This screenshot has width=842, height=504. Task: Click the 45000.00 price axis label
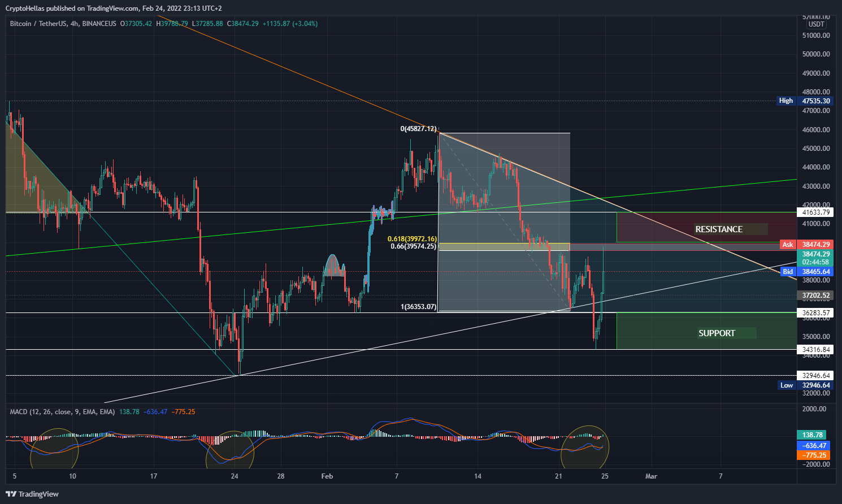coord(816,149)
